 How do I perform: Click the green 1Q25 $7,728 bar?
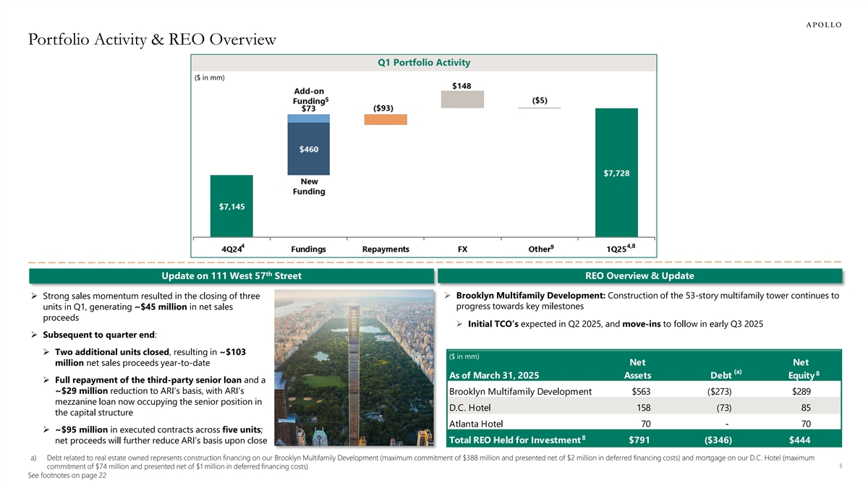(x=616, y=172)
